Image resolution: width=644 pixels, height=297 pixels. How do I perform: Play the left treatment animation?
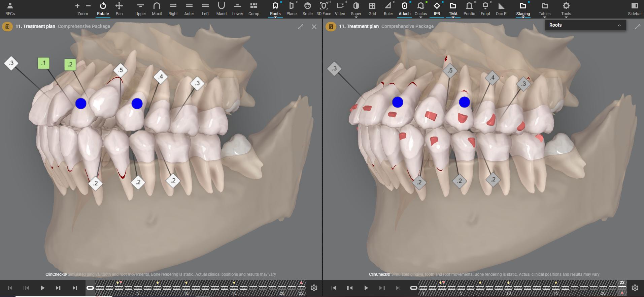click(x=42, y=288)
